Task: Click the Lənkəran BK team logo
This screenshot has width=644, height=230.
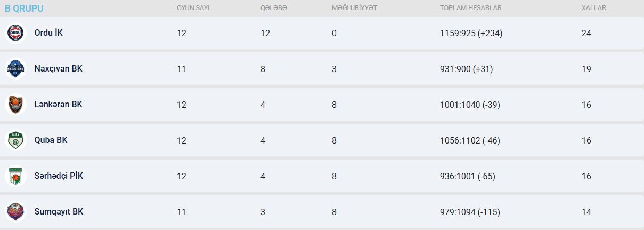Action: click(x=15, y=105)
